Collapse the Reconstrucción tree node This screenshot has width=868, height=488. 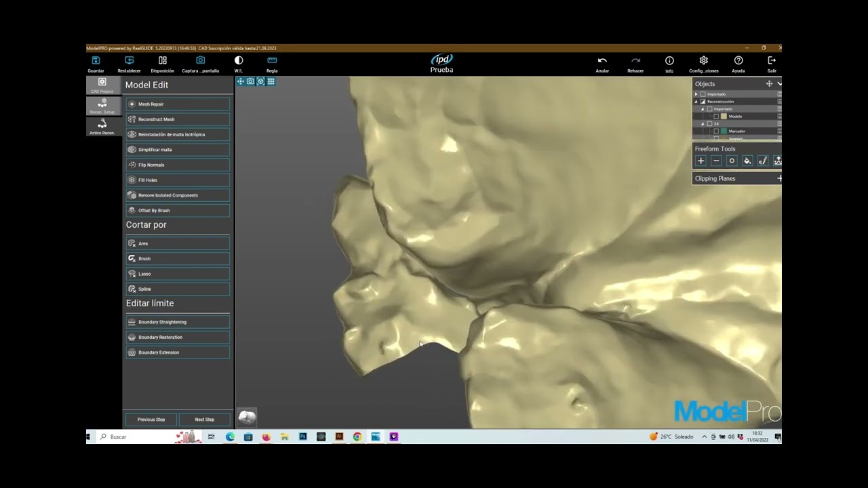pos(696,102)
